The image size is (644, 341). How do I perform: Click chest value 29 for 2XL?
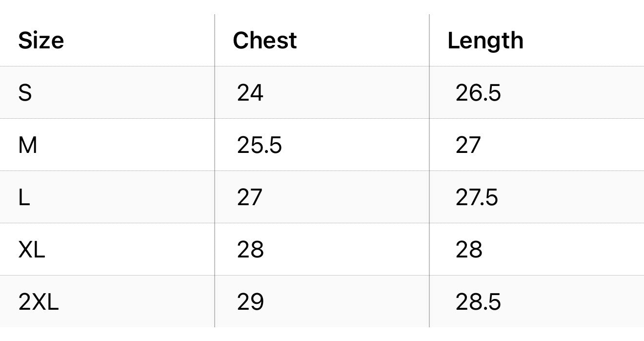pyautogui.click(x=250, y=302)
